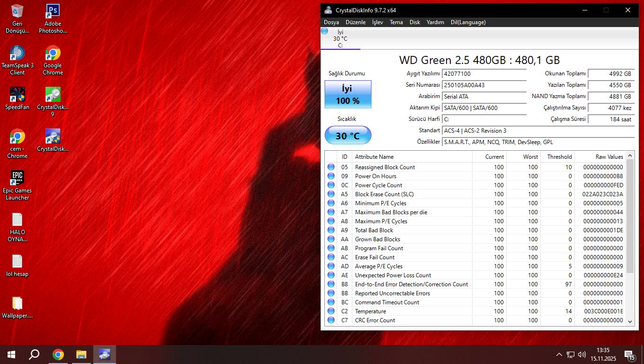Select the Block Erase Count (SLC) row name
Image resolution: width=644 pixels, height=364 pixels.
point(385,194)
